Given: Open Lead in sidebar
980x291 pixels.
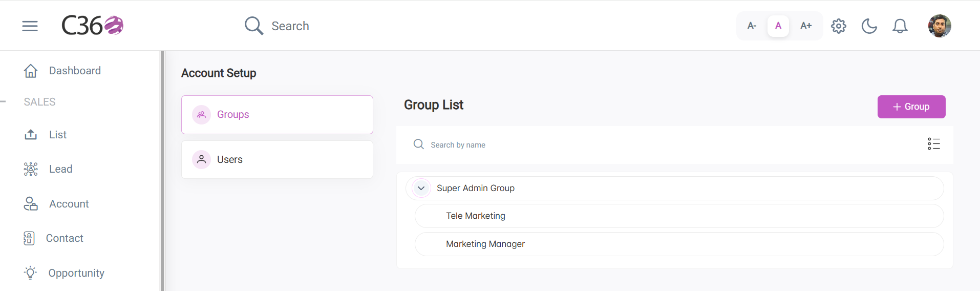Looking at the screenshot, I should click(x=60, y=169).
